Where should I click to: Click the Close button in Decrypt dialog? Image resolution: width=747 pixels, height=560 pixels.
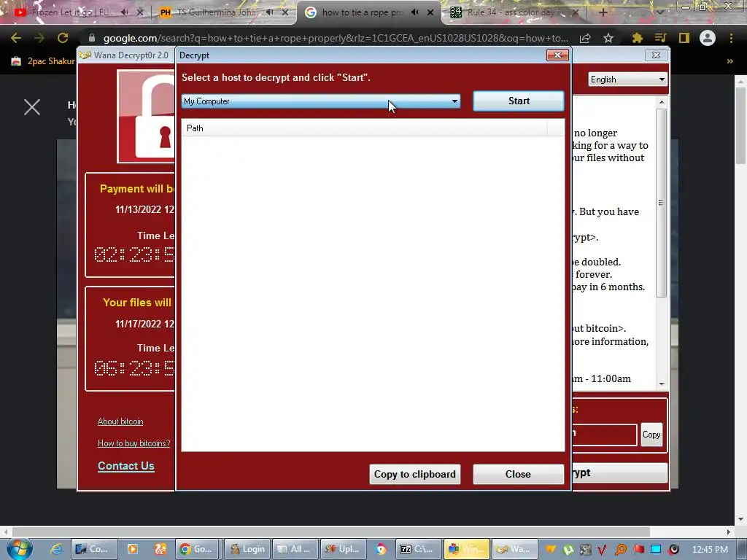pos(519,474)
